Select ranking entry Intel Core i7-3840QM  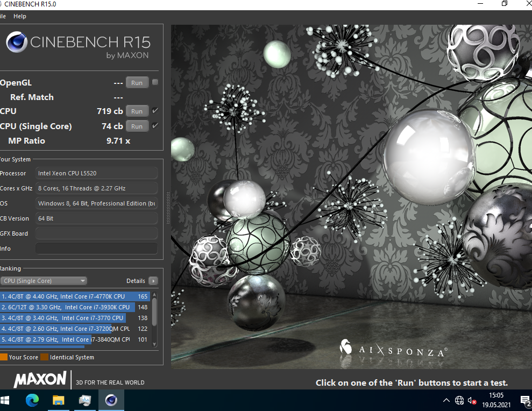tap(75, 339)
